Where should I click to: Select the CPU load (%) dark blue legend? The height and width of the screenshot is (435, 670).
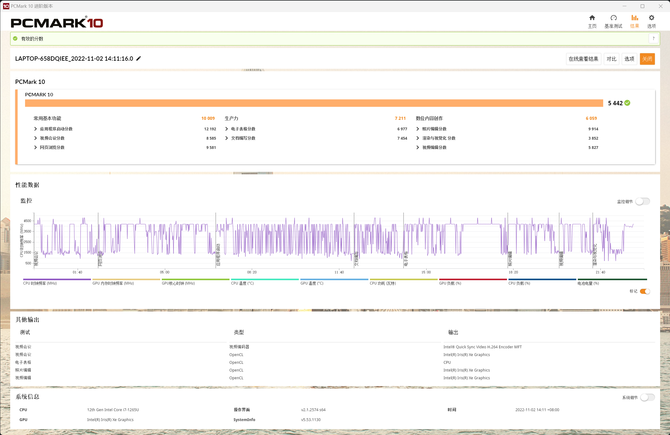(542, 282)
